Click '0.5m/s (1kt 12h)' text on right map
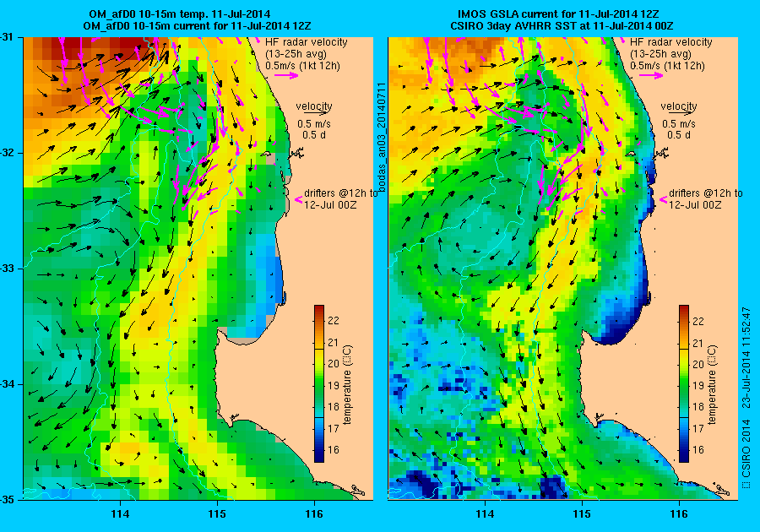The image size is (760, 532). click(667, 65)
